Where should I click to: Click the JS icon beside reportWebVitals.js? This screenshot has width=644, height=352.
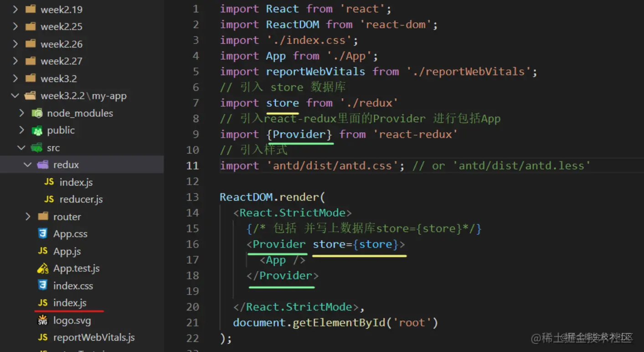click(43, 337)
